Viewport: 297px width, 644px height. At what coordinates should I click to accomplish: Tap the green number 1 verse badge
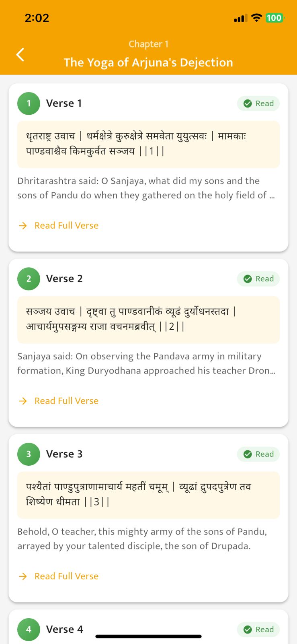[29, 103]
